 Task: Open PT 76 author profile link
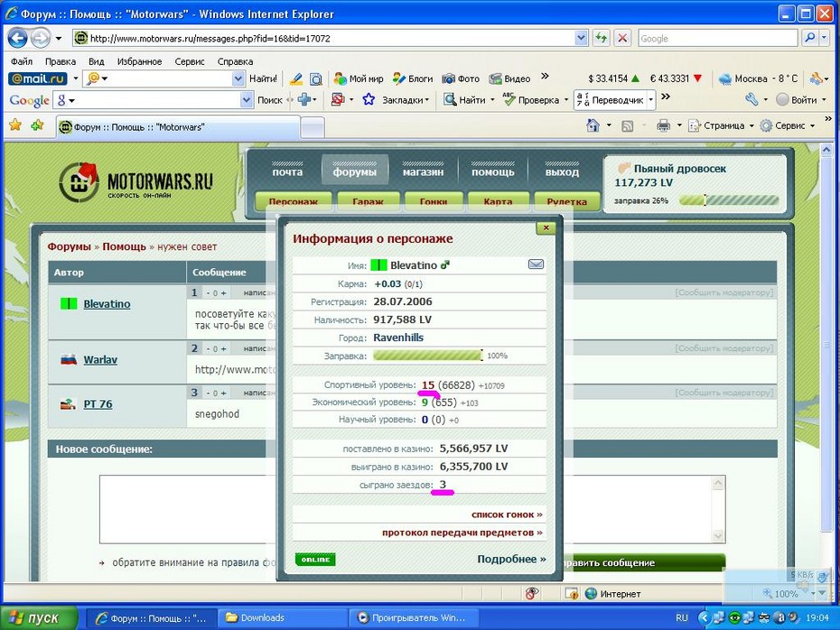[x=98, y=404]
